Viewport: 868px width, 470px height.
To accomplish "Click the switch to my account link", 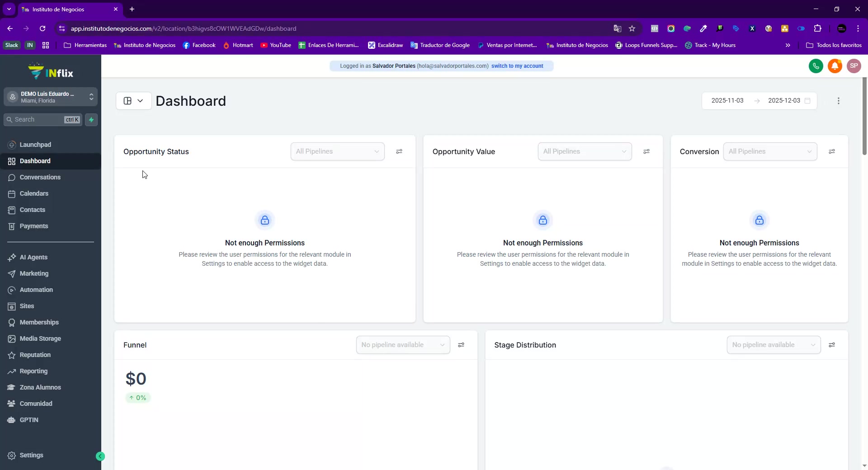I will pos(517,66).
